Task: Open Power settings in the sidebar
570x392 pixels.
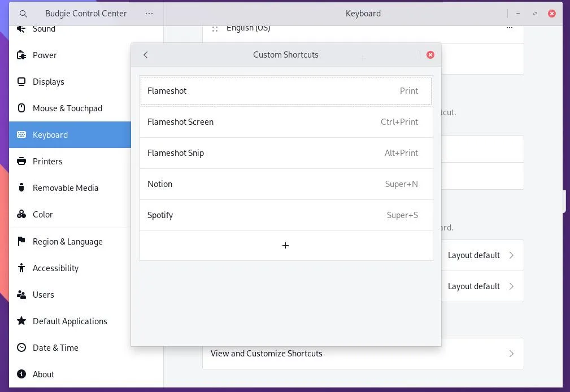Action: (45, 55)
